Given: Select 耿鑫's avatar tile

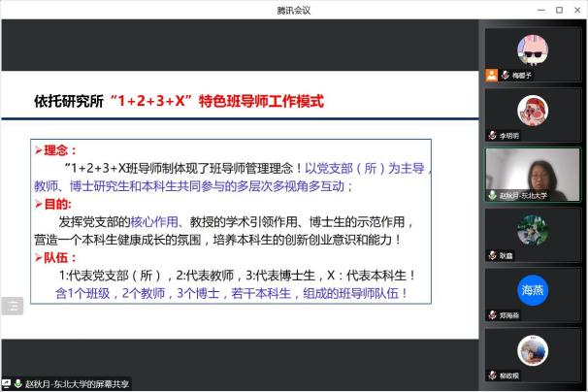Looking at the screenshot, I should coord(533,231).
